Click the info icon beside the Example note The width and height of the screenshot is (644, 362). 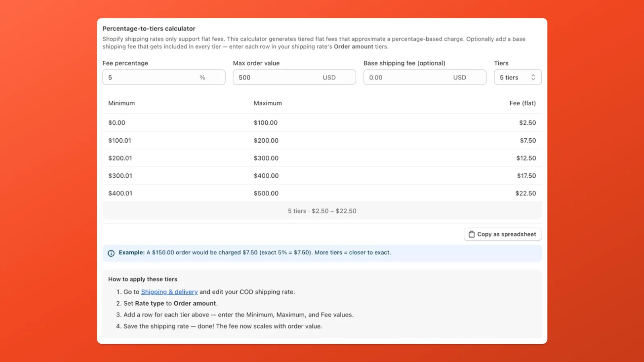tap(111, 253)
